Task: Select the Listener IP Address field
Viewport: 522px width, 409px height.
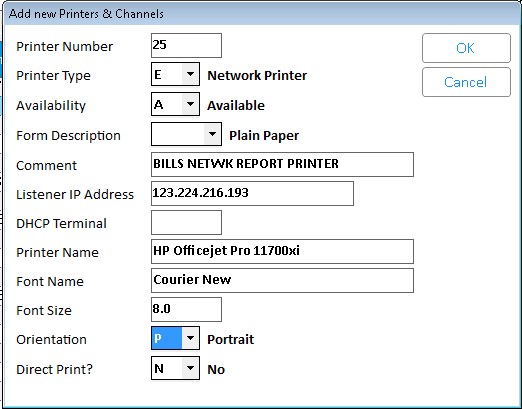Action: 252,193
